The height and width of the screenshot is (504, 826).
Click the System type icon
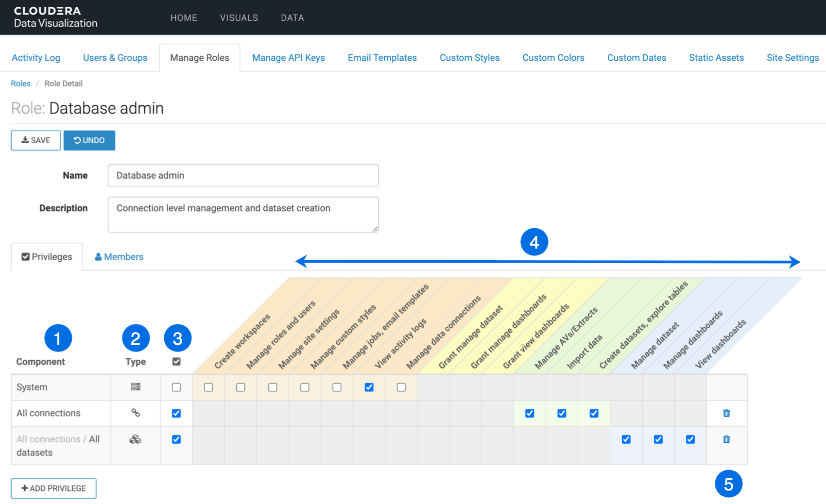click(x=136, y=387)
